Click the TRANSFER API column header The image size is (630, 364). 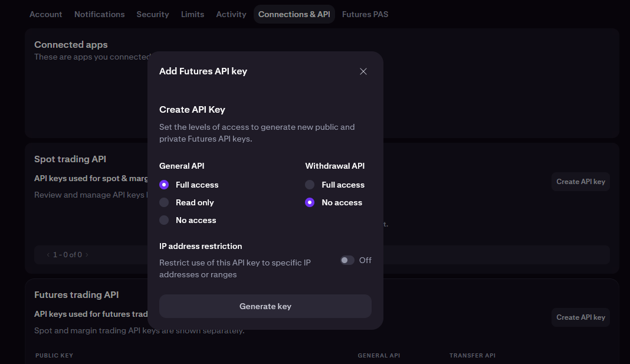[472, 356]
